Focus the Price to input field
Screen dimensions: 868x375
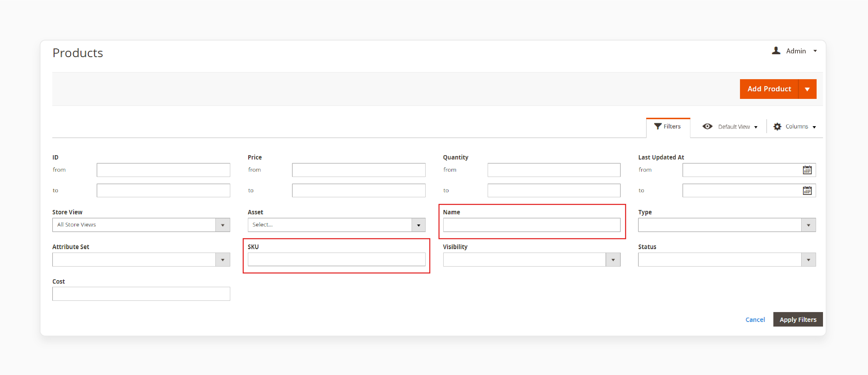pos(359,191)
